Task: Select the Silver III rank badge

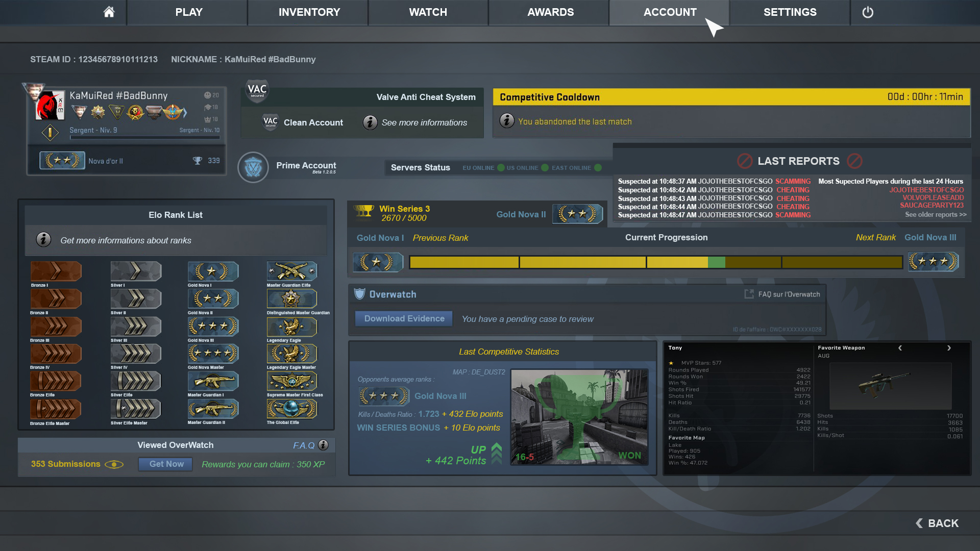Action: point(136,327)
